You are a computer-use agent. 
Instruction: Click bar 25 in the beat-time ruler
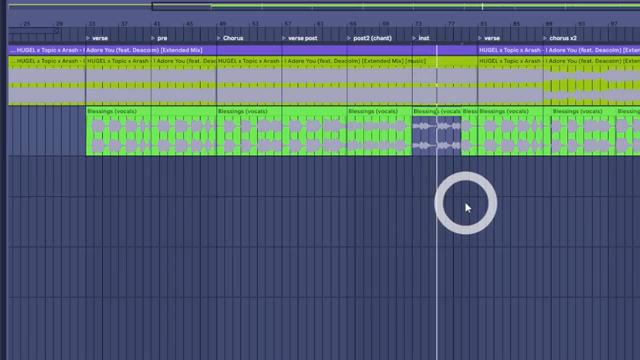(x=27, y=24)
